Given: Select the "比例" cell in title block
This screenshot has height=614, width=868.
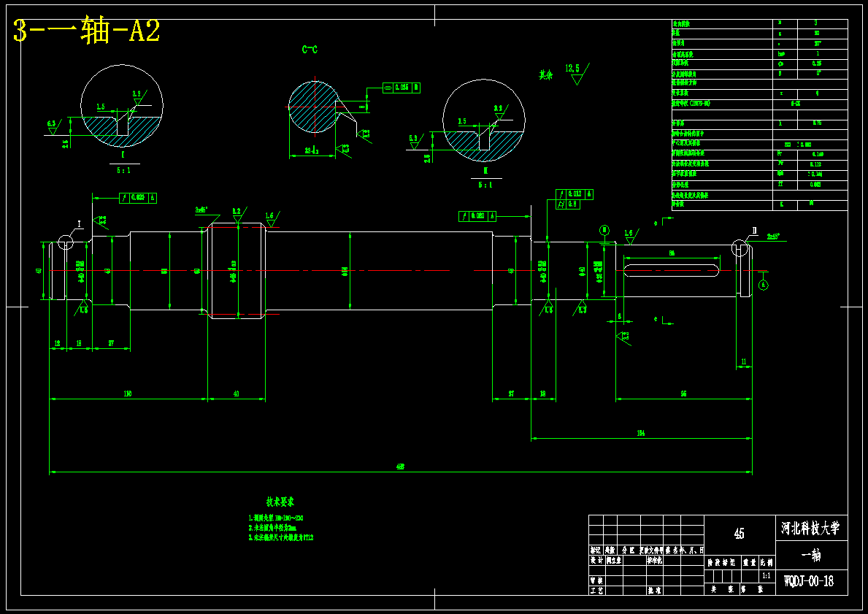Looking at the screenshot, I should [x=766, y=562].
